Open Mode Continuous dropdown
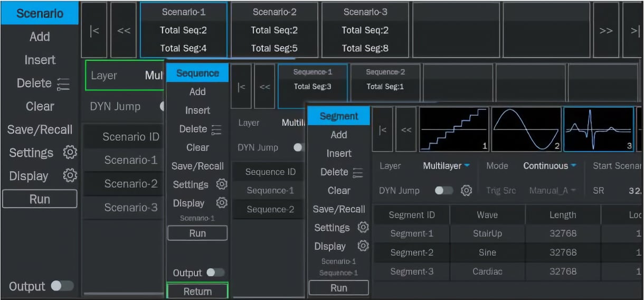 (x=550, y=166)
